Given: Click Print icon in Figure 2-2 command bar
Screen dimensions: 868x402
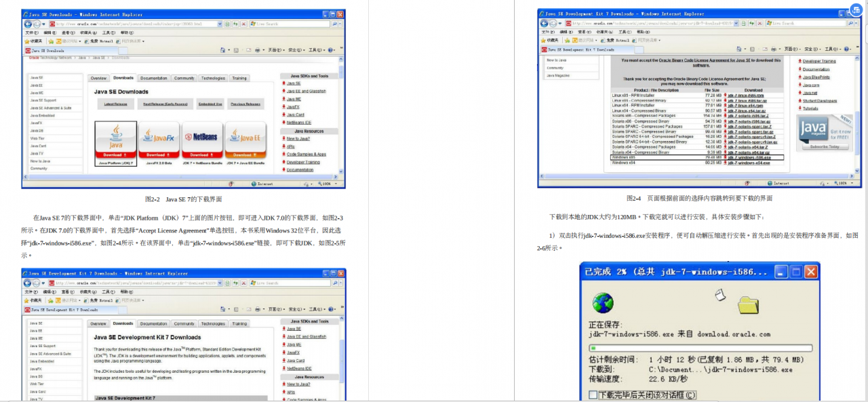Looking at the screenshot, I should 257,50.
